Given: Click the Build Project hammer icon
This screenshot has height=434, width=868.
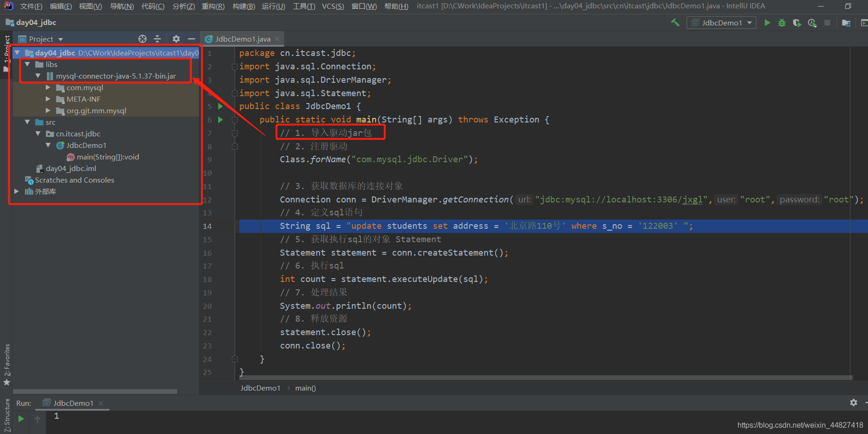Looking at the screenshot, I should pos(675,23).
